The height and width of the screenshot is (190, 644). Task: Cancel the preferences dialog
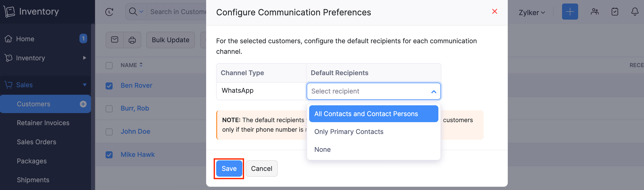pyautogui.click(x=261, y=169)
